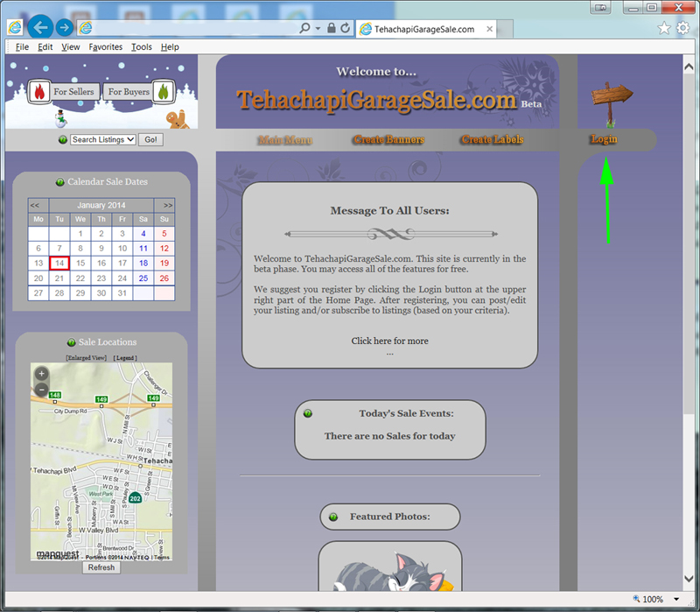Select January 14 in the calendar
This screenshot has width=700, height=612.
[x=59, y=263]
